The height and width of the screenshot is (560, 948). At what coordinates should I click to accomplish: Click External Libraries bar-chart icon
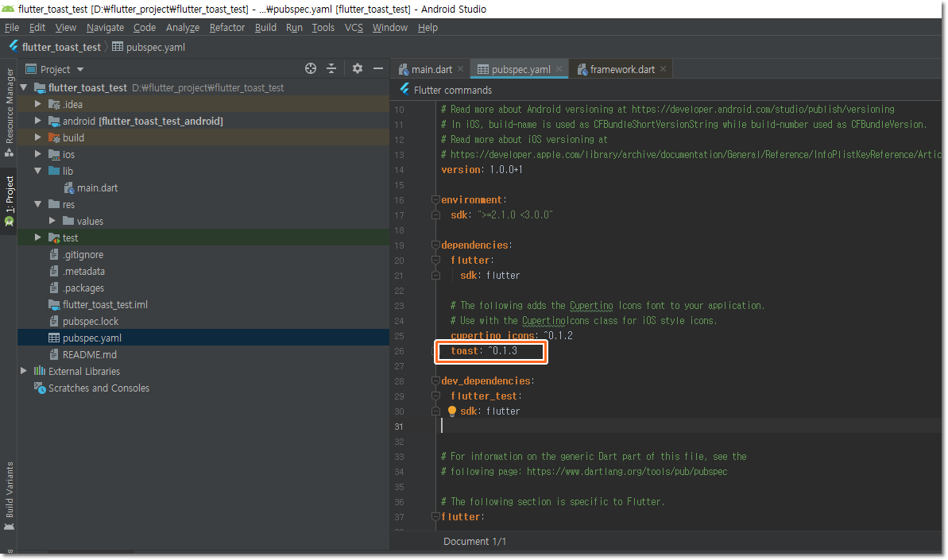coord(40,371)
